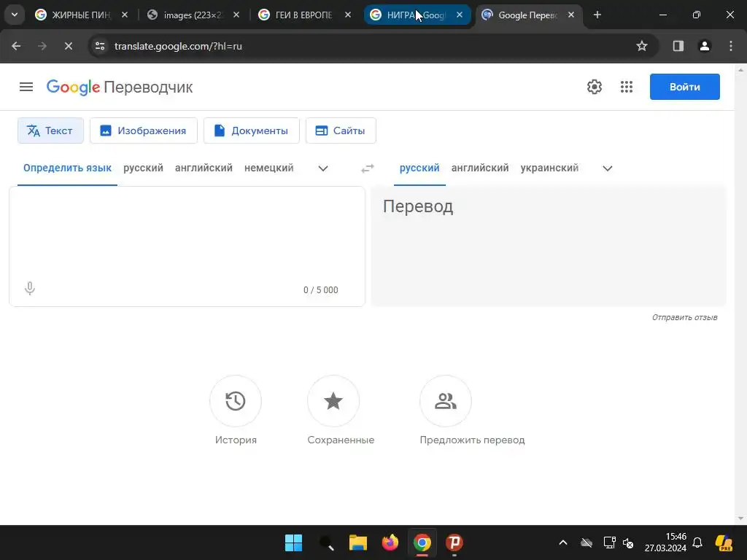Open notifications bell in tray

coord(697,542)
